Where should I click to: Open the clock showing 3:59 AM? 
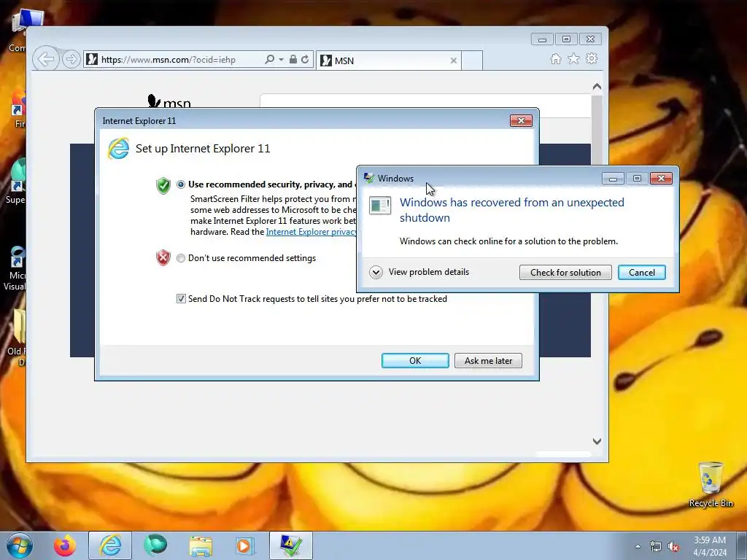point(710,546)
